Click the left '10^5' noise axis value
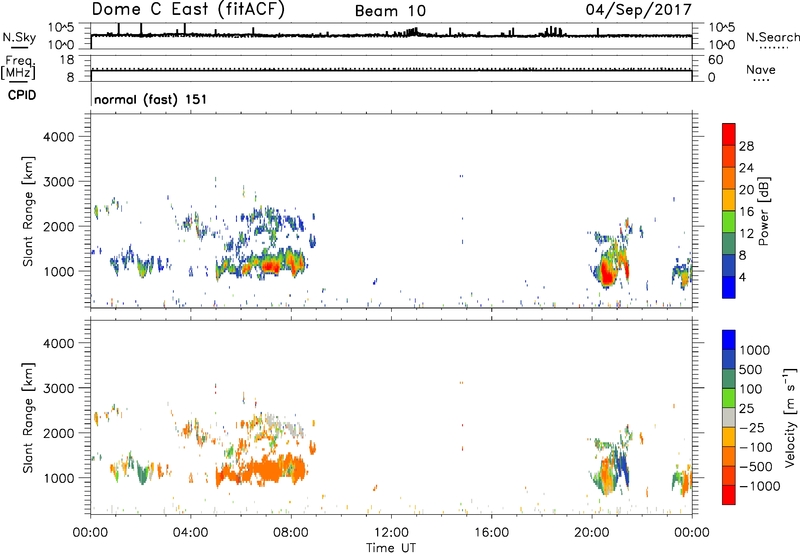Viewport: 800px width, 554px height. pos(61,28)
